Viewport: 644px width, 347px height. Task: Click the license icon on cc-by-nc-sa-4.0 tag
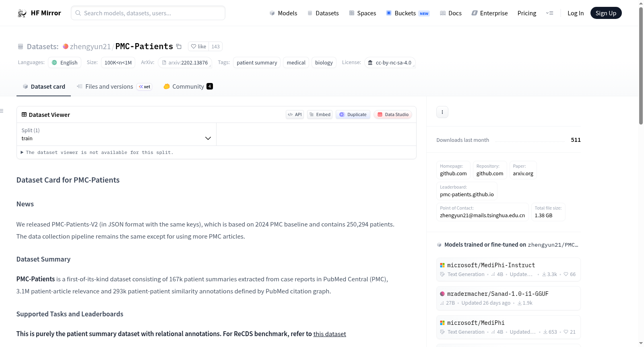coord(370,62)
